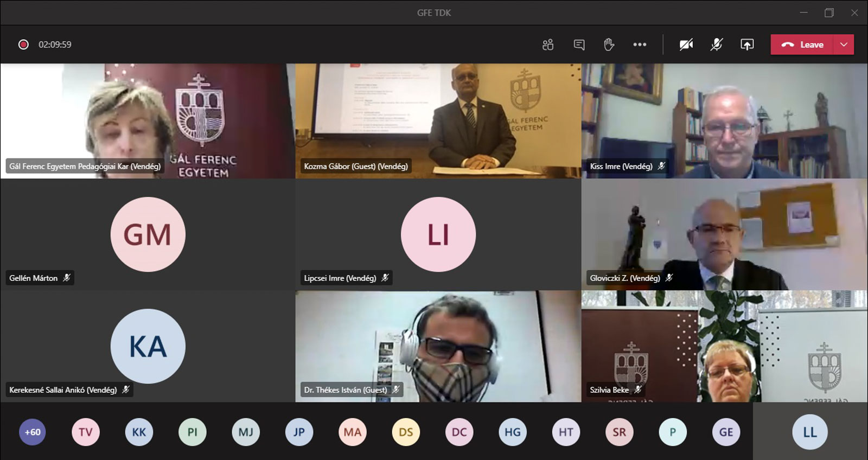This screenshot has height=460, width=868.
Task: Unmute the microphone
Action: point(717,44)
